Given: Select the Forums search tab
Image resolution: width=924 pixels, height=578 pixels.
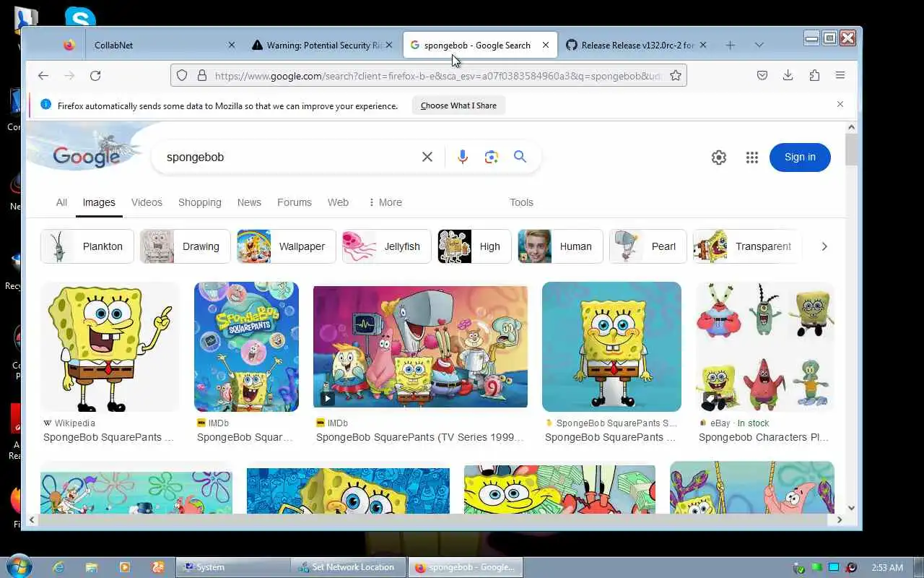Looking at the screenshot, I should point(295,202).
